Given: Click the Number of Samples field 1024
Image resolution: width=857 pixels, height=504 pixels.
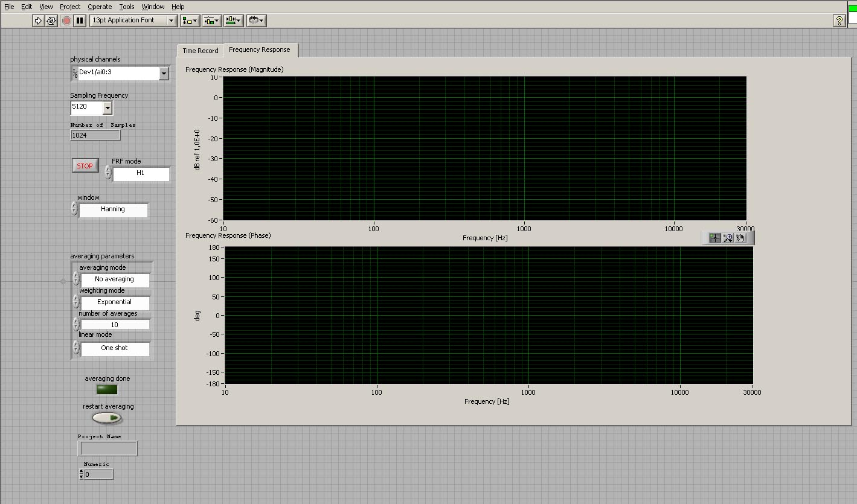Looking at the screenshot, I should 95,136.
